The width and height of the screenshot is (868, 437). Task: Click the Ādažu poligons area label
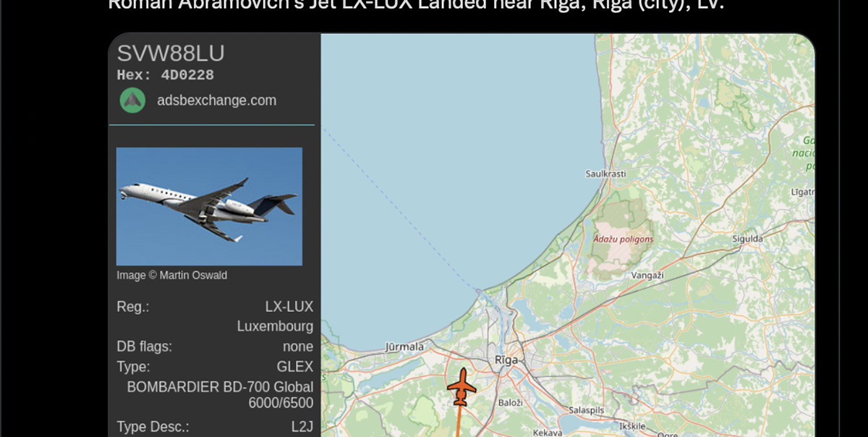(x=623, y=239)
